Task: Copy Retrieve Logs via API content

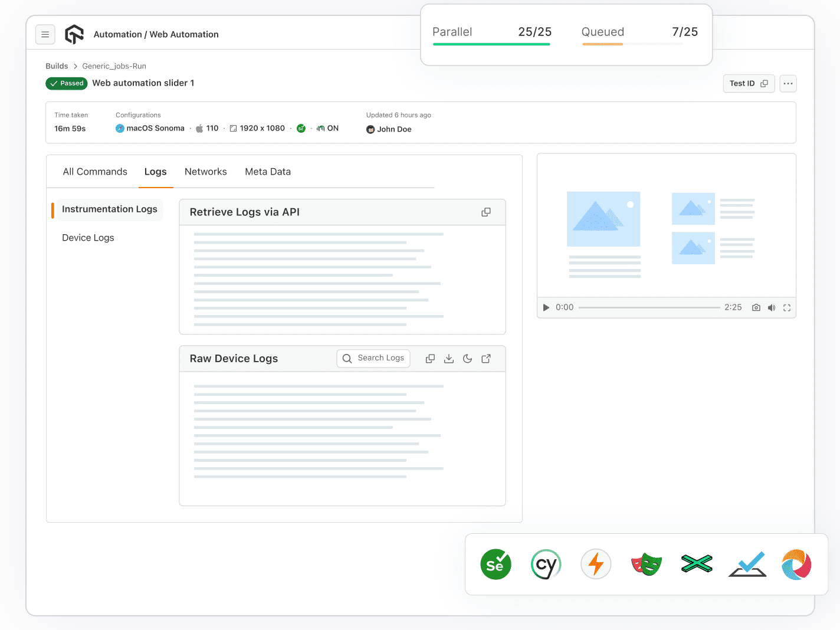Action: (485, 212)
